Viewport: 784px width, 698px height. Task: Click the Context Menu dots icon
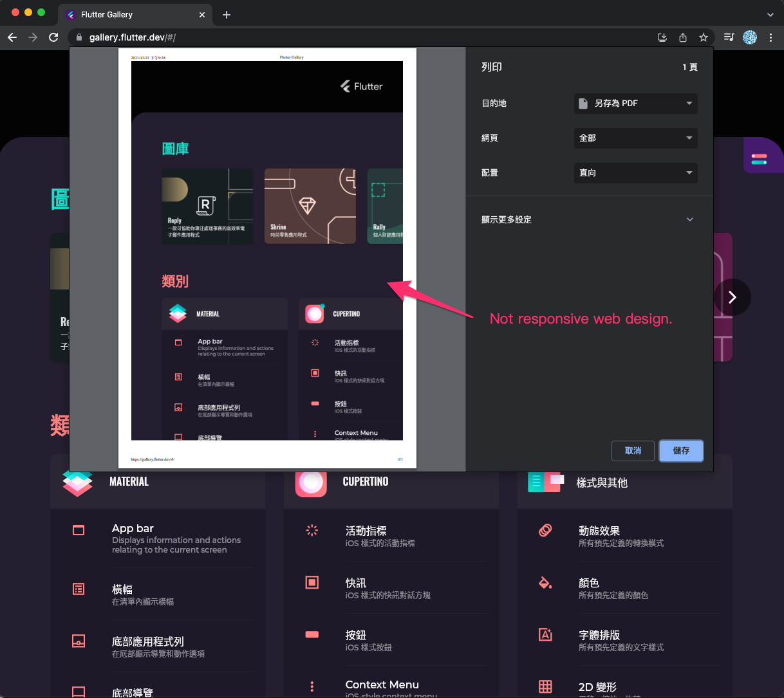(x=312, y=686)
